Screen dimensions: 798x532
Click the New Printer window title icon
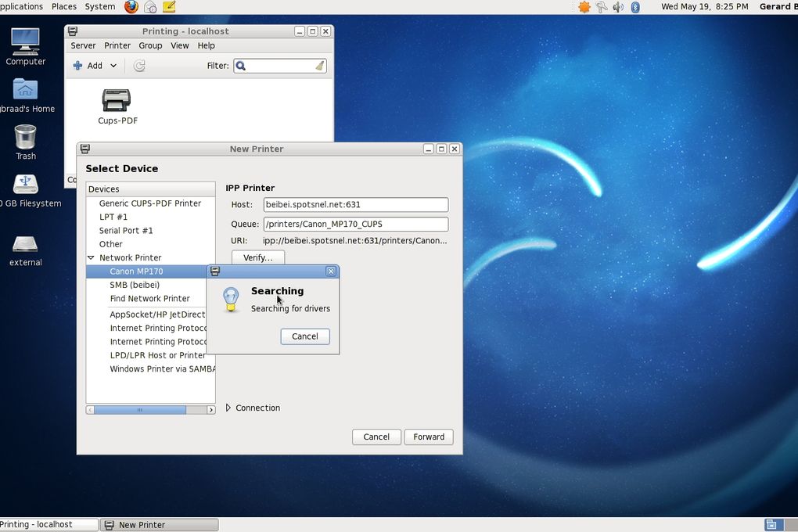click(85, 149)
